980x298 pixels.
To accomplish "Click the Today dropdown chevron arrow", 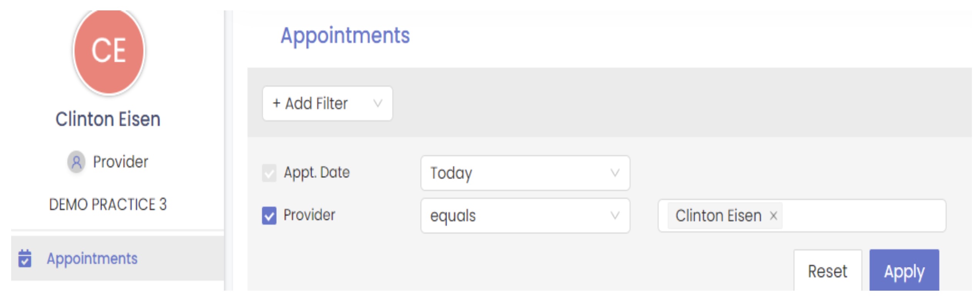I will [615, 173].
